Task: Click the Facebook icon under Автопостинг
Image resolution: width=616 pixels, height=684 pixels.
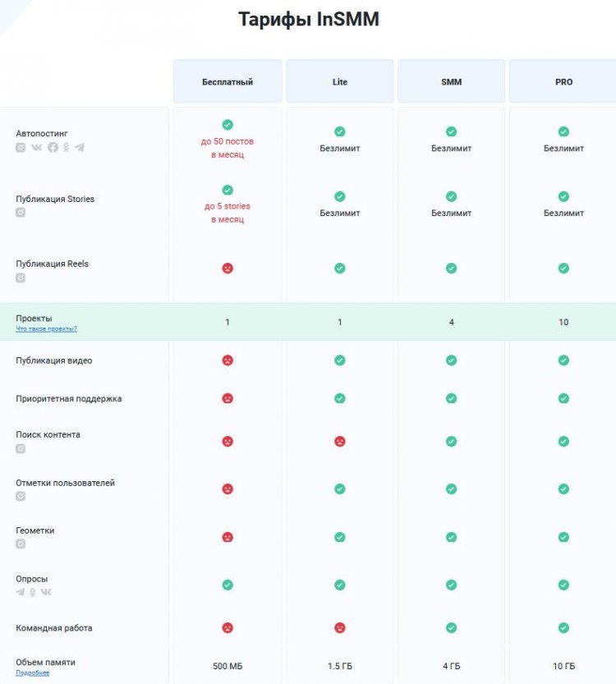Action: coord(53,148)
